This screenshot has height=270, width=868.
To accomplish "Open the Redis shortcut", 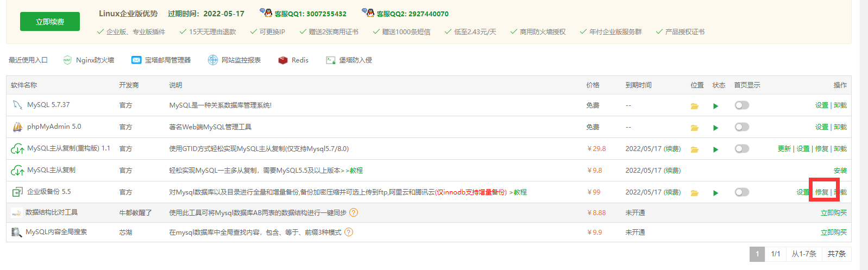I will point(293,60).
